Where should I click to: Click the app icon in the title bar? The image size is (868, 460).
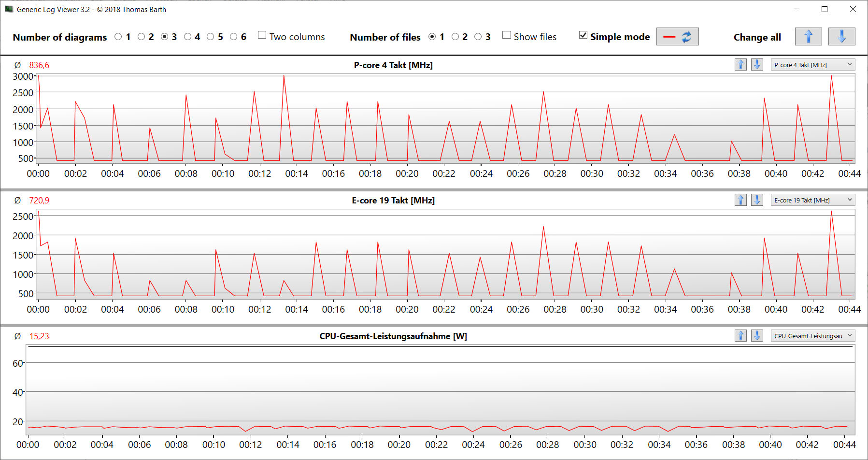(x=9, y=9)
